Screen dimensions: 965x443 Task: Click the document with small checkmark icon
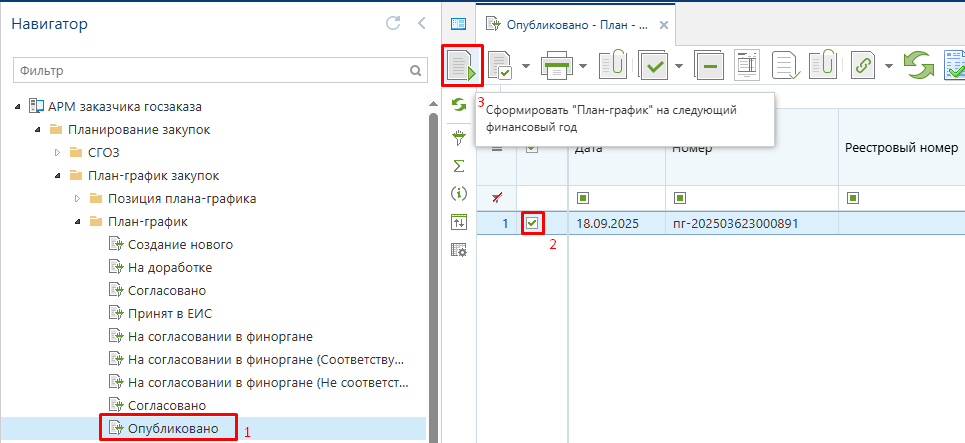pyautogui.click(x=785, y=66)
